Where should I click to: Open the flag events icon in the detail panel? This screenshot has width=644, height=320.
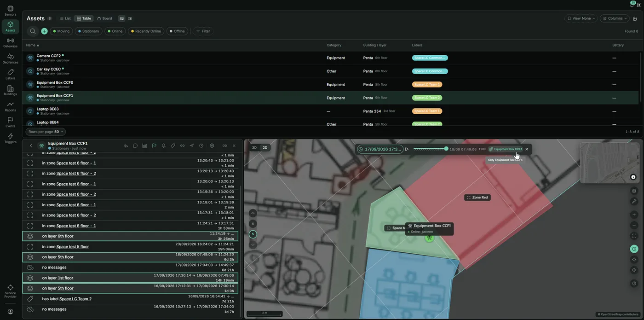154,145
